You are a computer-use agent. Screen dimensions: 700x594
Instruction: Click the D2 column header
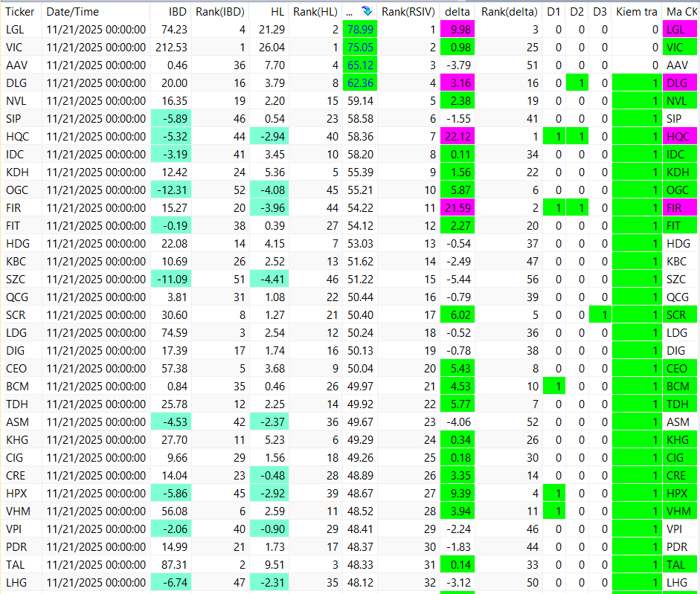[577, 12]
